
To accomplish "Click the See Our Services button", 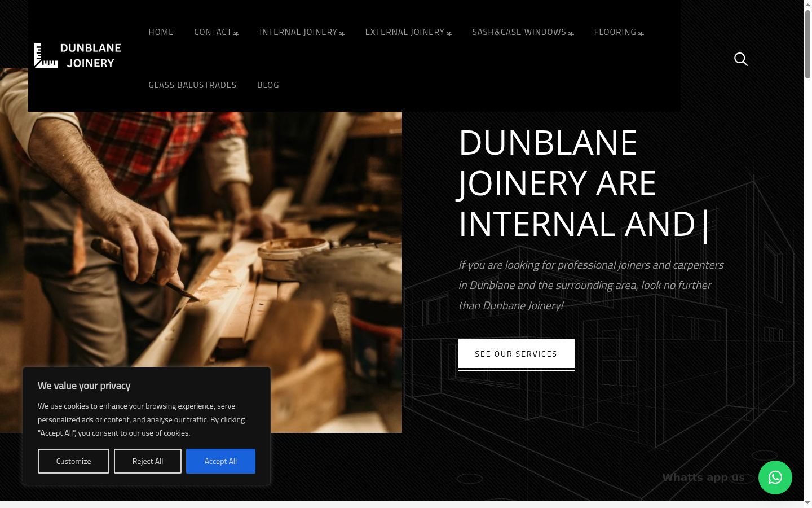I will point(517,354).
